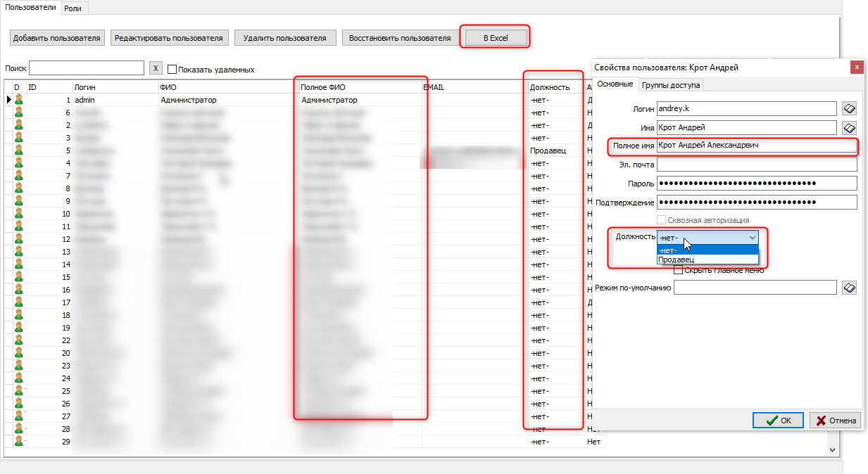868x474 pixels.
Task: Click the user list scrollbar down arrow
Action: coord(833,449)
